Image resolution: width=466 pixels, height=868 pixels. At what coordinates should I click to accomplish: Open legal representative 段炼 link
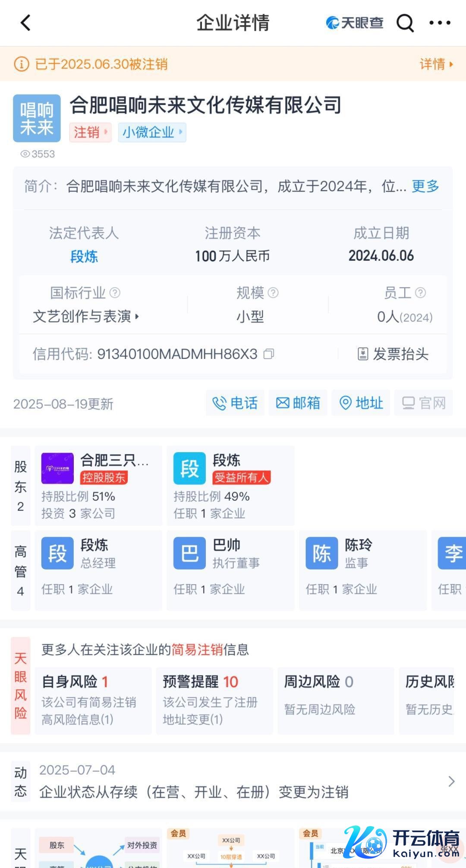tap(84, 257)
